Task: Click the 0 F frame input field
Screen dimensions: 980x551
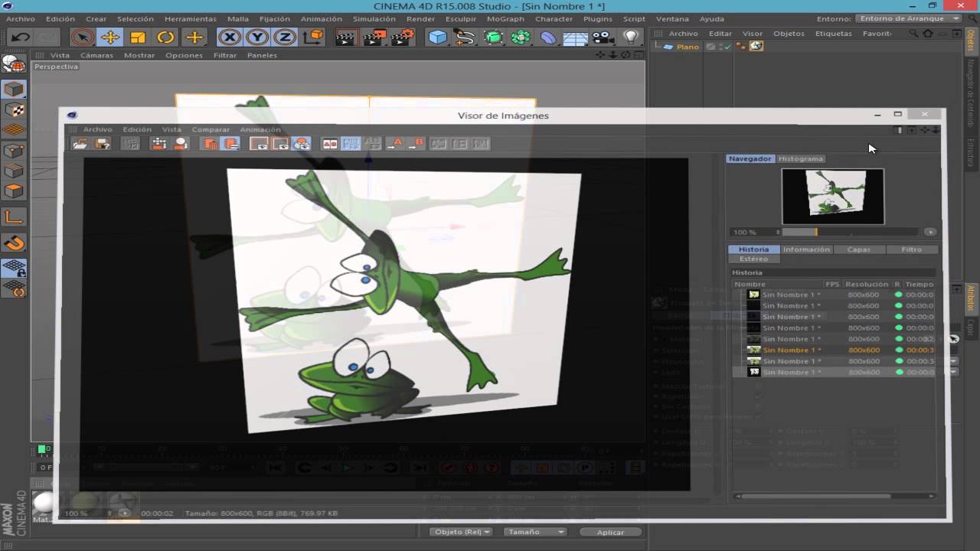Action: pyautogui.click(x=46, y=467)
